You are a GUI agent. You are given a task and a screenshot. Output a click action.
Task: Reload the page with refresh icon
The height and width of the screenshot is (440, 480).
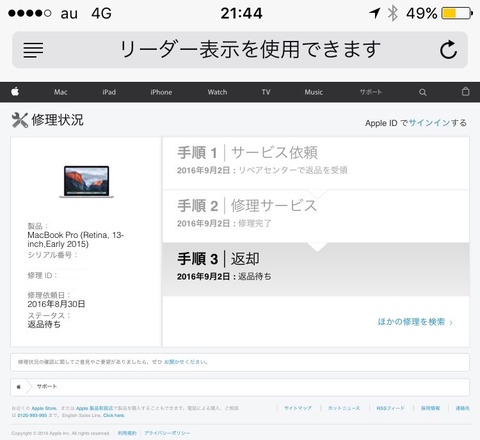click(448, 50)
